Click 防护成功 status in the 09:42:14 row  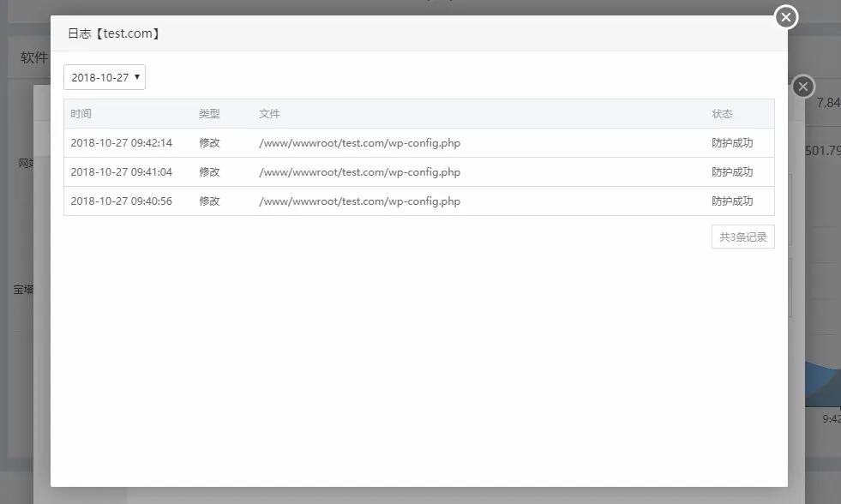(732, 143)
